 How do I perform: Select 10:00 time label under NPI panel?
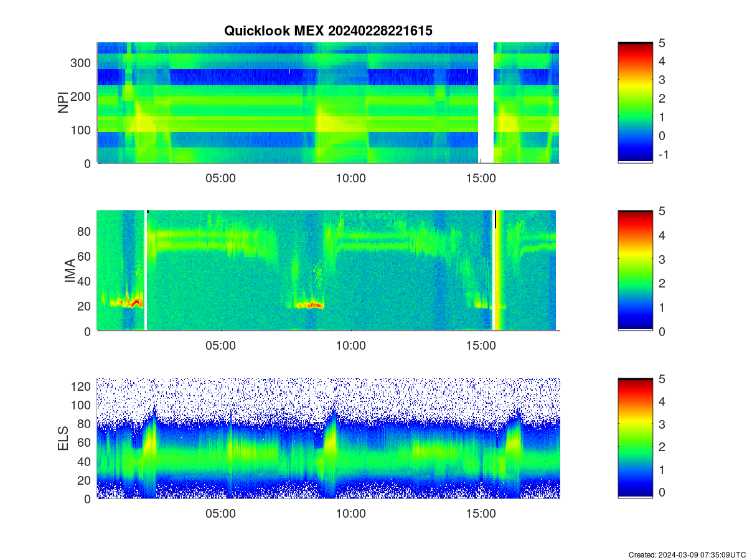(350, 179)
